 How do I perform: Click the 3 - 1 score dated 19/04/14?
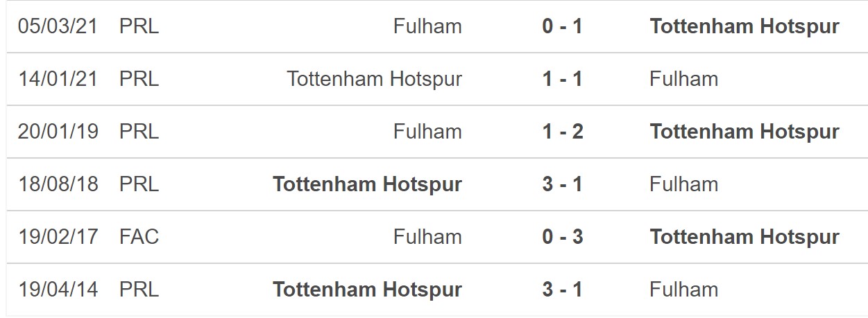(x=562, y=290)
